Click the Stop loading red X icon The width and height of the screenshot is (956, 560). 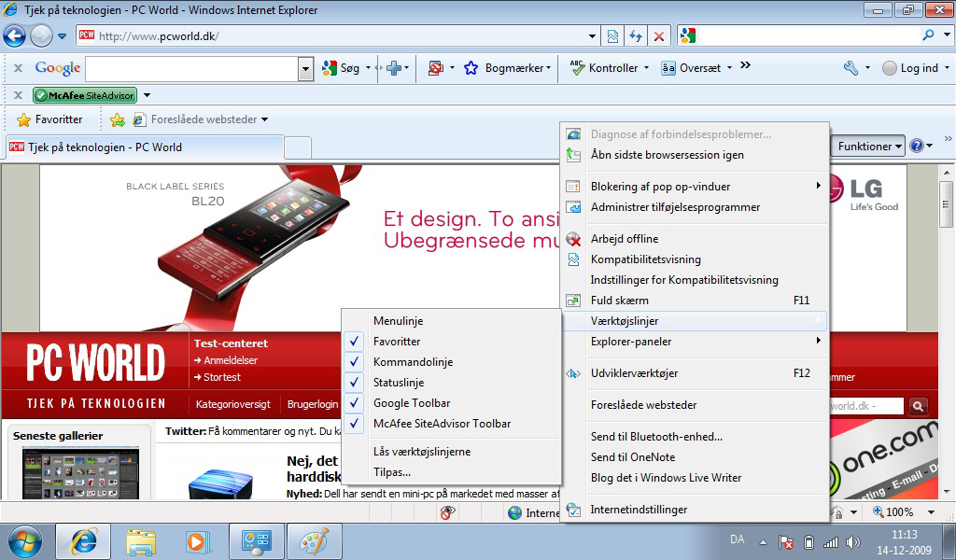tap(659, 36)
